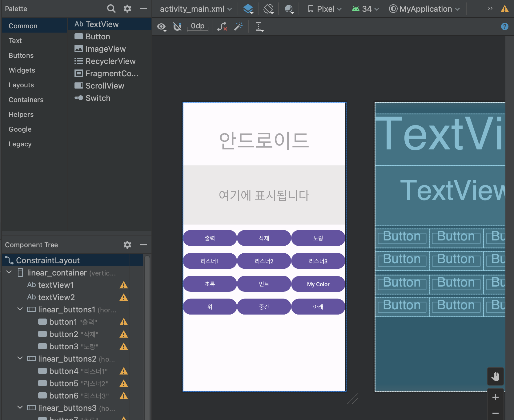Select the Widgets palette category

click(22, 70)
